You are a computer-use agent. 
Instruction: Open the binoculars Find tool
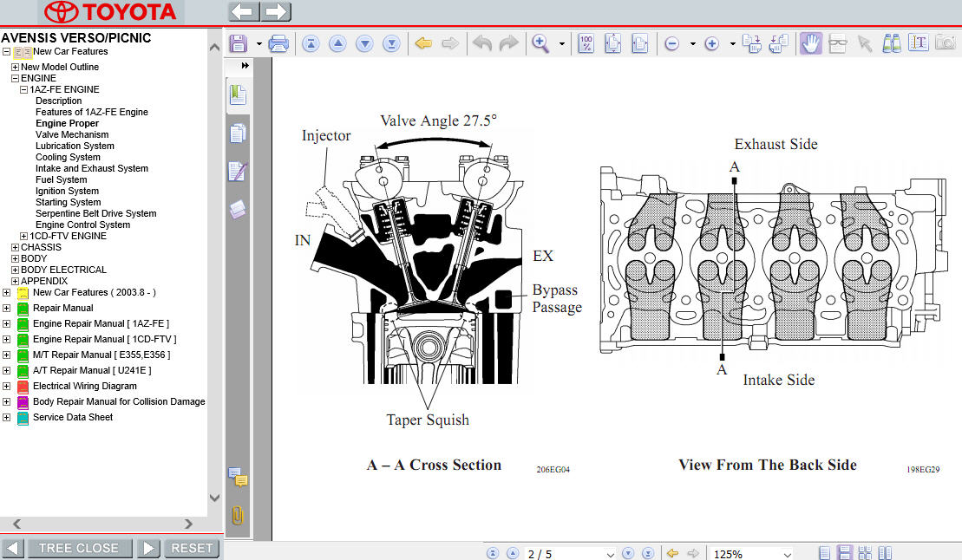[x=891, y=43]
